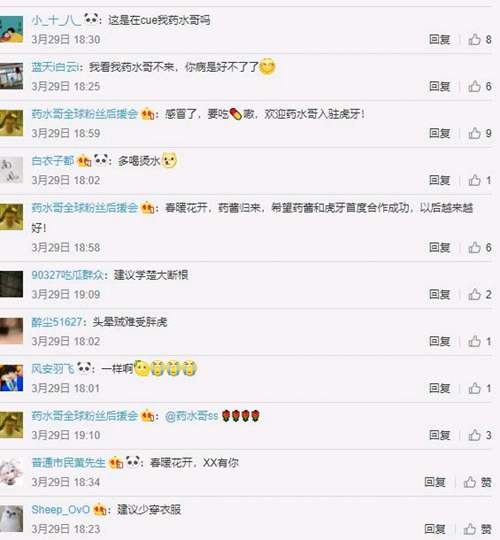
Task: Open 风安羽飞's avatar thumbnail
Action: click(11, 378)
